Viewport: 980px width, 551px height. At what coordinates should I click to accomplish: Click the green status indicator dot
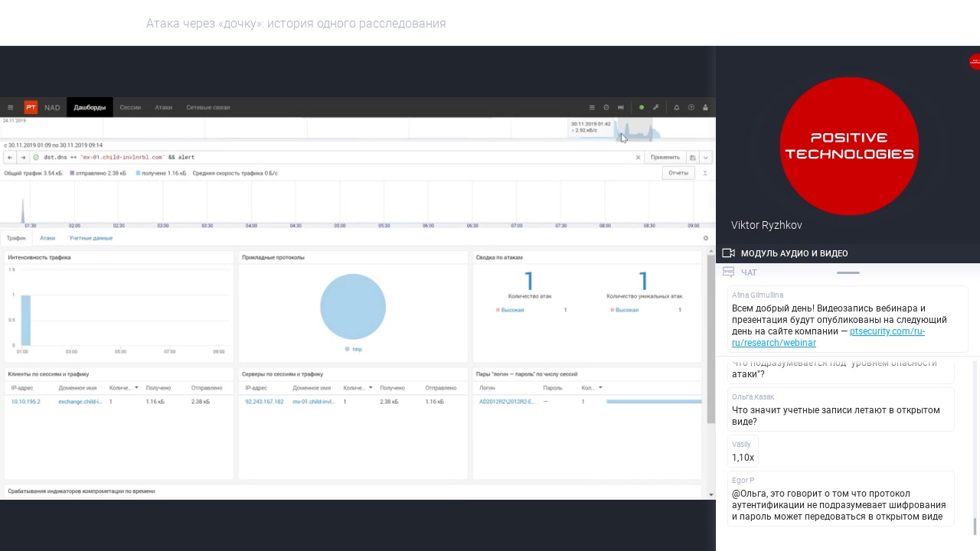tap(642, 107)
